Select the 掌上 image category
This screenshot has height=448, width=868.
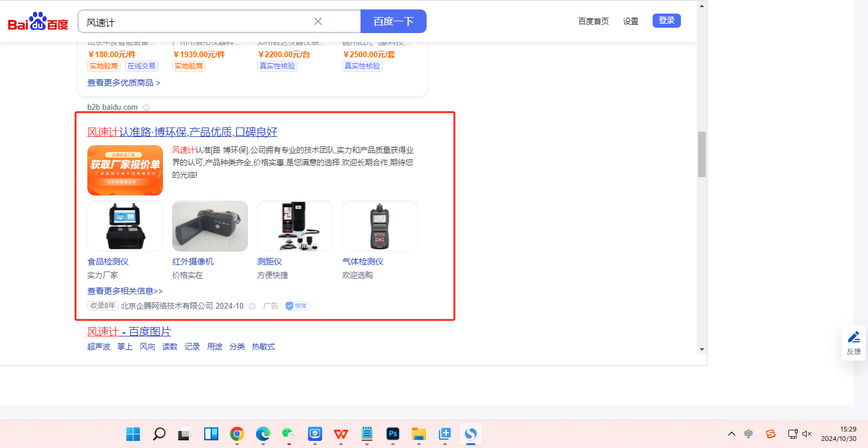(125, 346)
